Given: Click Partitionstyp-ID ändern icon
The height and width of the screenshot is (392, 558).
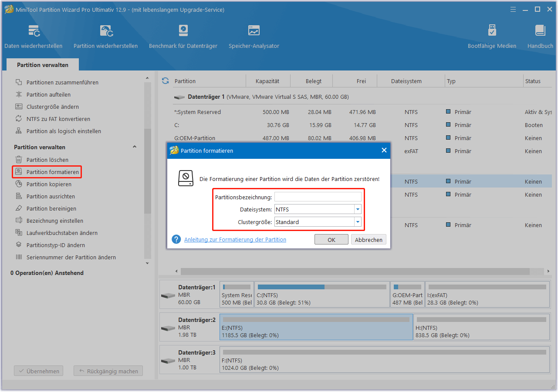Looking at the screenshot, I should point(19,245).
